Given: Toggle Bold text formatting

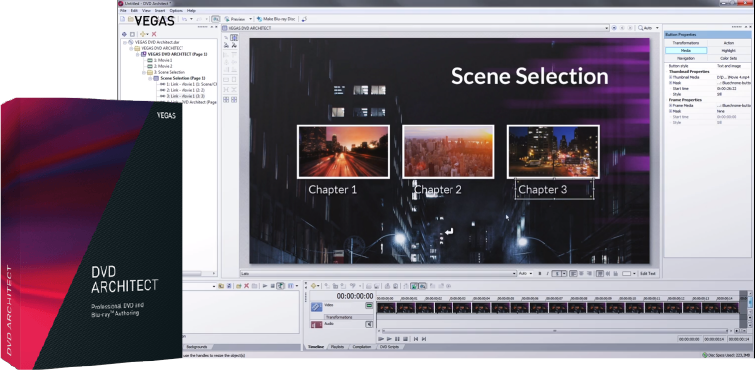Looking at the screenshot, I should 540,274.
